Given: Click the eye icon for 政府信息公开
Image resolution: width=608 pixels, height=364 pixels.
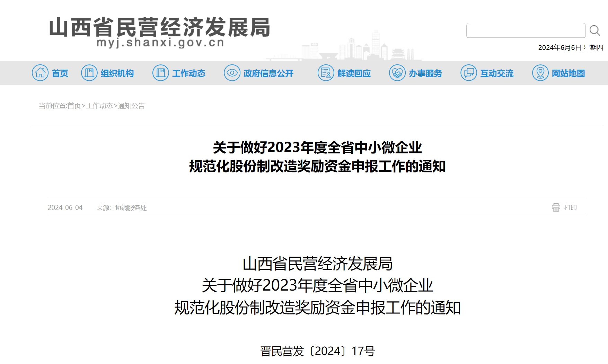Looking at the screenshot, I should click(232, 73).
